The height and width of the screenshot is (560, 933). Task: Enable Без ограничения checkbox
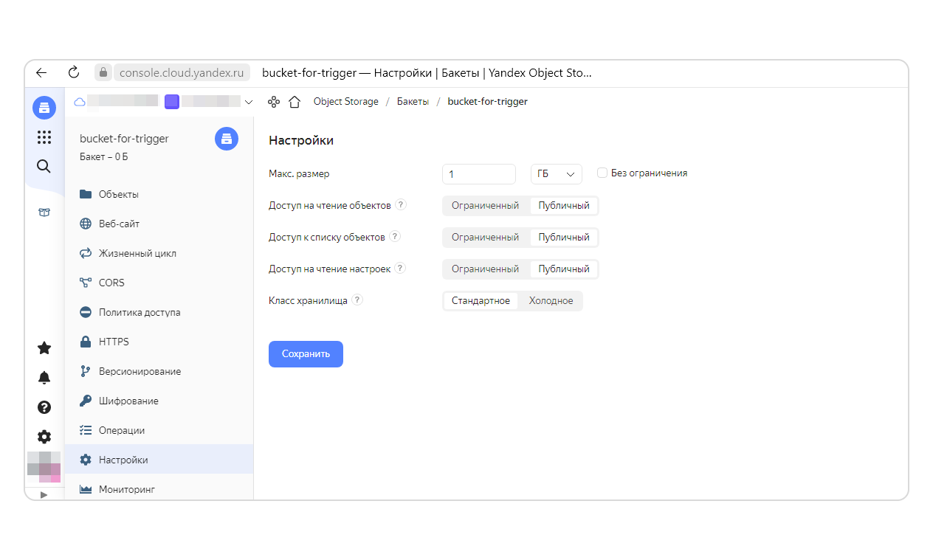(x=602, y=173)
